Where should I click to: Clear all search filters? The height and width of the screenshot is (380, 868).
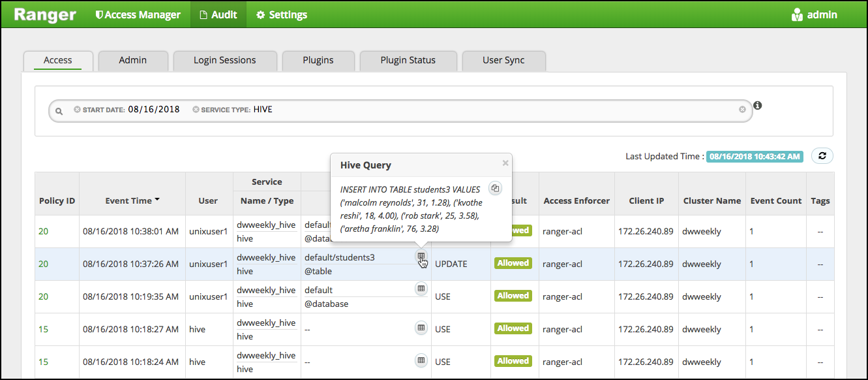[742, 110]
